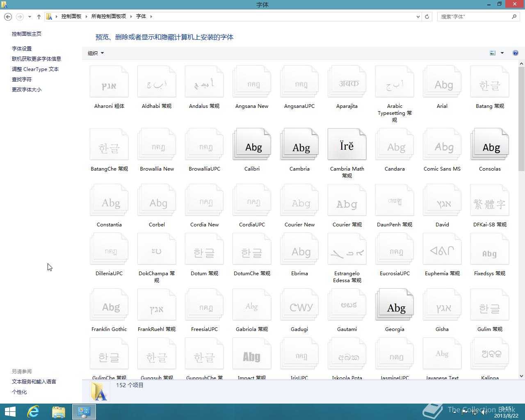
Task: Expand the 控制面板 breadcrumb arrow
Action: pyautogui.click(x=86, y=16)
